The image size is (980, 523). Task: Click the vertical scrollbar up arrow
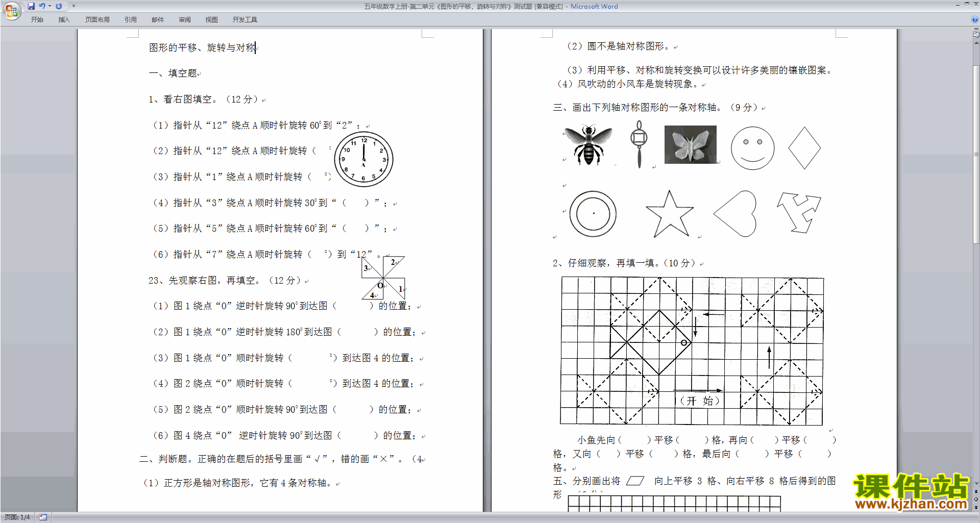point(976,43)
